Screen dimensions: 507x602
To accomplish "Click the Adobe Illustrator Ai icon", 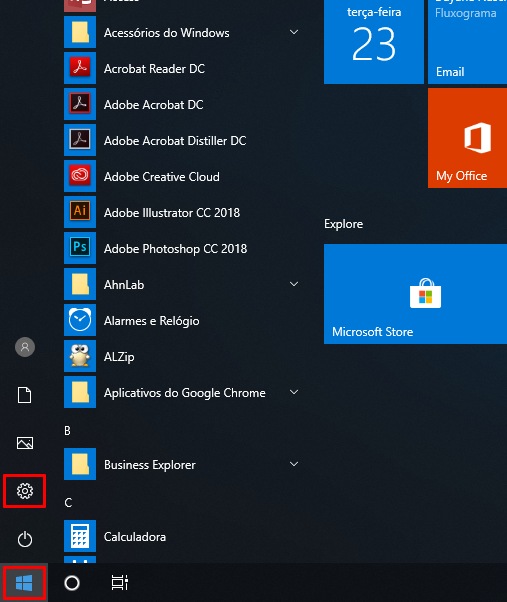I will 80,212.
